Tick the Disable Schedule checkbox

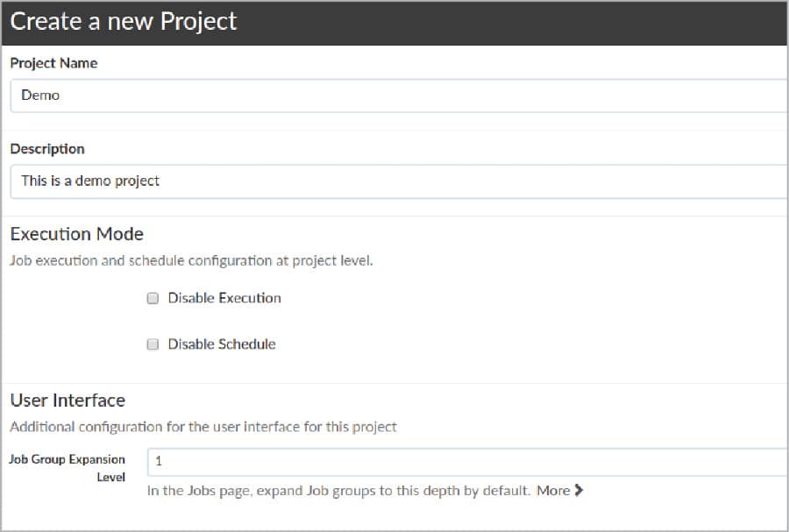153,344
